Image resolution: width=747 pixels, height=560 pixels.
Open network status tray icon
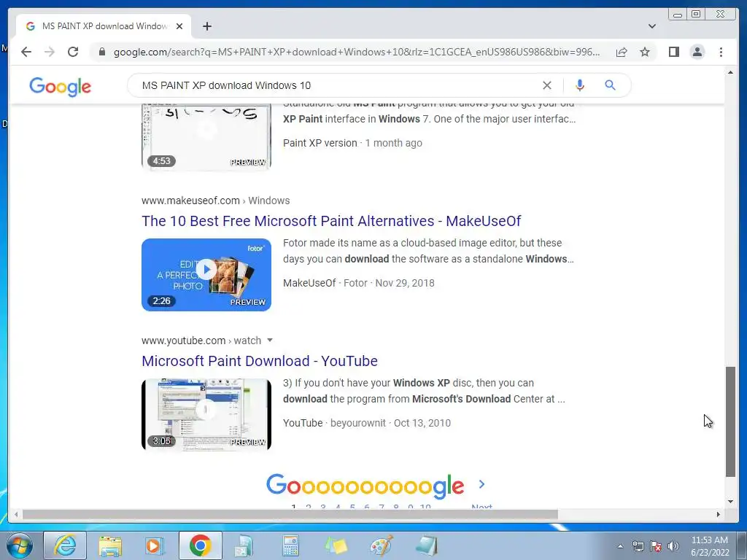click(x=638, y=546)
